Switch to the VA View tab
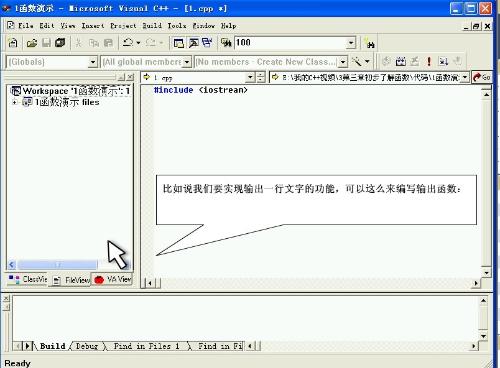Image resolution: width=500 pixels, height=368 pixels. pyautogui.click(x=112, y=279)
